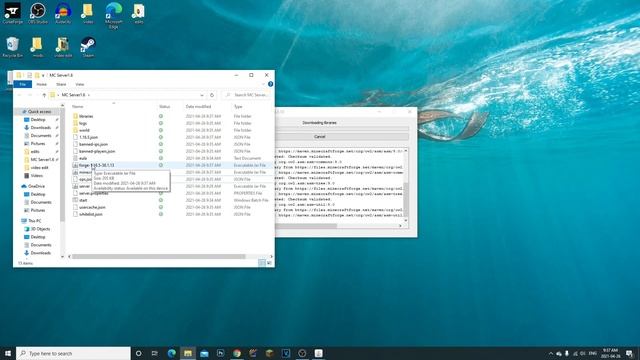Image resolution: width=640 pixels, height=360 pixels.
Task: Switch to File Explorer on the taskbar
Action: 188,353
